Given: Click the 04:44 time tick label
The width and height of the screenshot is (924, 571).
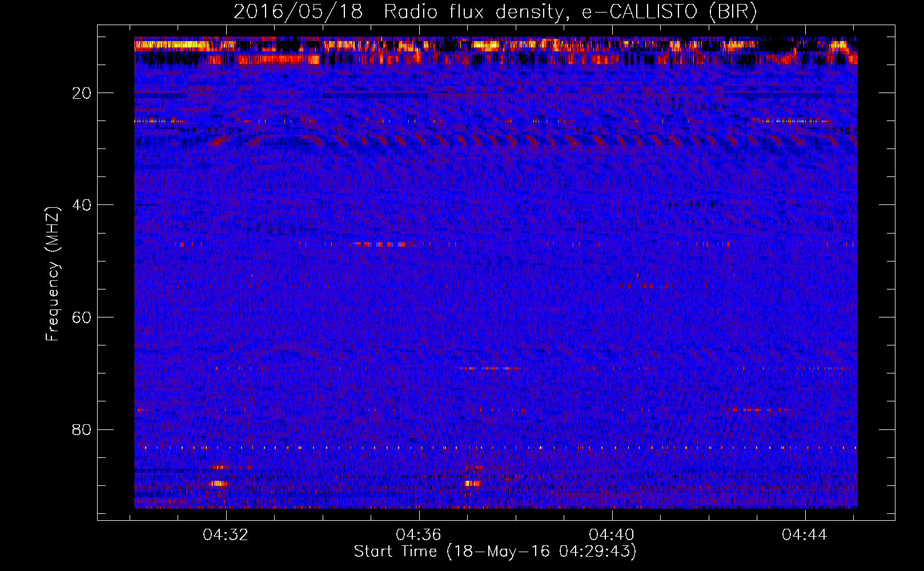Looking at the screenshot, I should (x=805, y=535).
